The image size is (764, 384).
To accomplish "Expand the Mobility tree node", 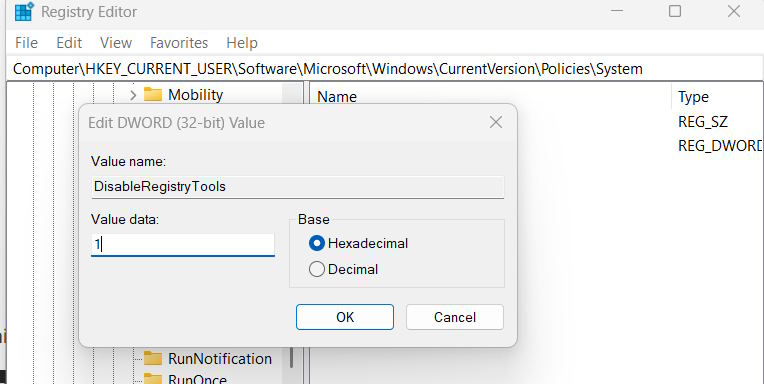I will [133, 95].
